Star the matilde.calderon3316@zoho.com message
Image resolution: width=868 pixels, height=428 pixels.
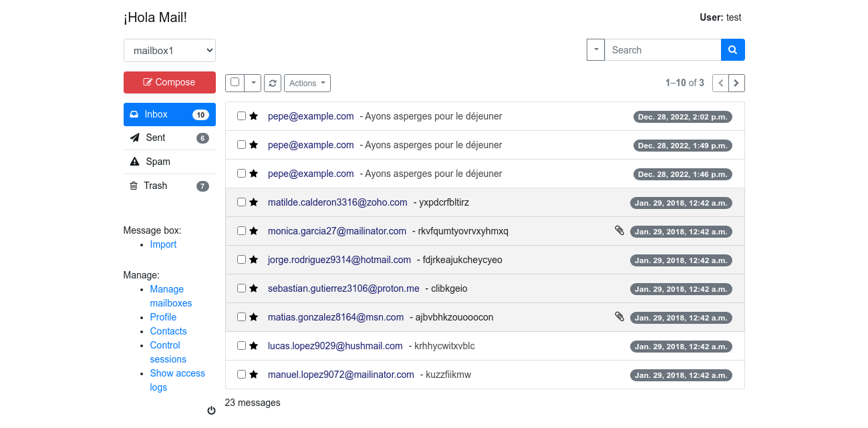[253, 202]
